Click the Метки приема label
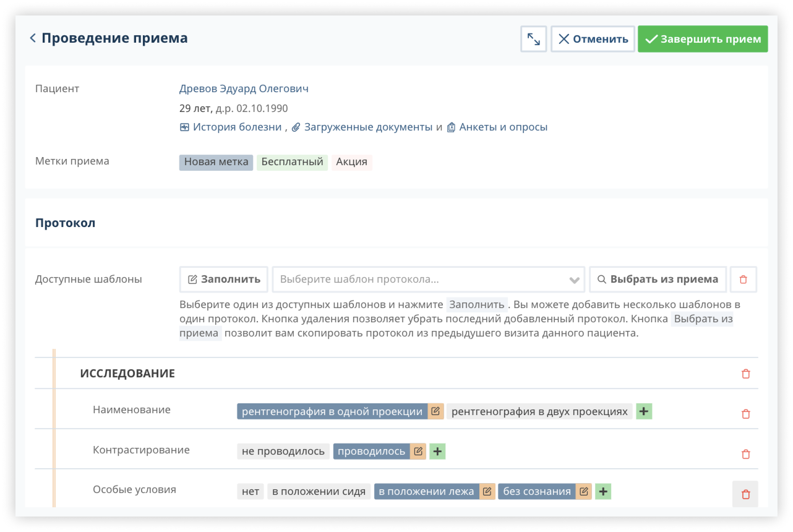793x532 pixels. [x=72, y=161]
